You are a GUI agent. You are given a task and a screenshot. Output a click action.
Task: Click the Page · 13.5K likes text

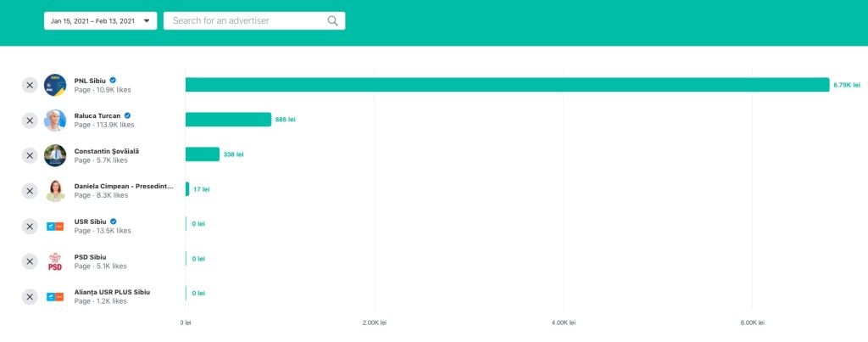(x=103, y=231)
